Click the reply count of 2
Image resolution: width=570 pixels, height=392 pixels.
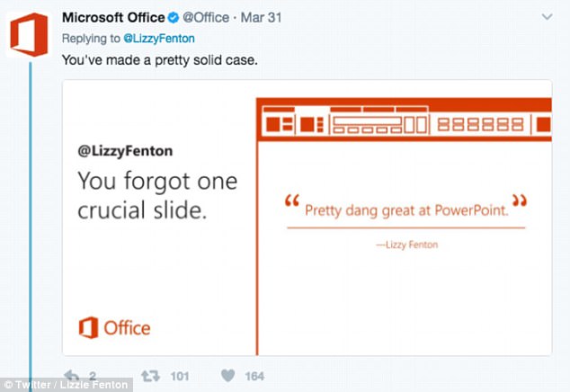pyautogui.click(x=93, y=376)
